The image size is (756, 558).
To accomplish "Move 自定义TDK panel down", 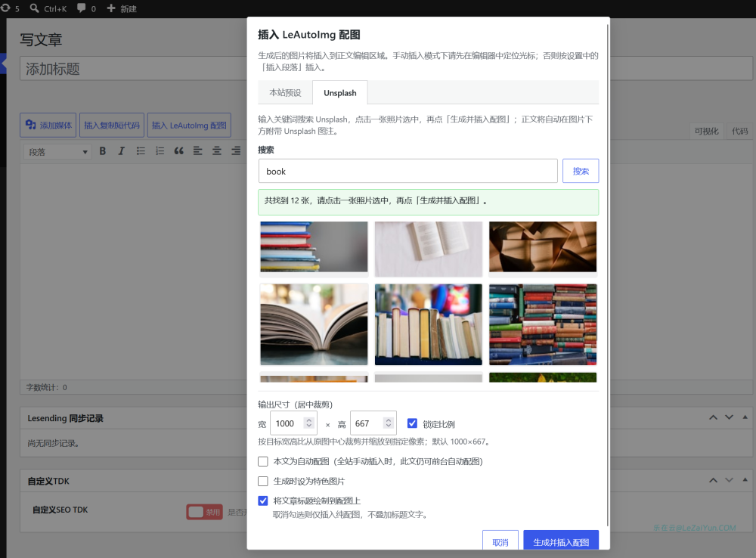I will [x=729, y=480].
